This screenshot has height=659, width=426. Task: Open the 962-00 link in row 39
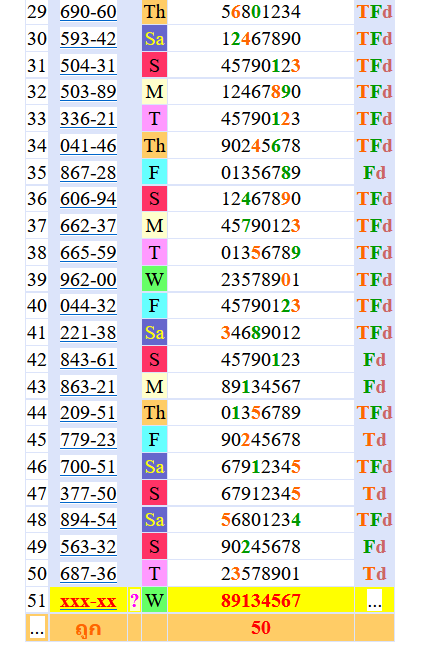coord(88,279)
